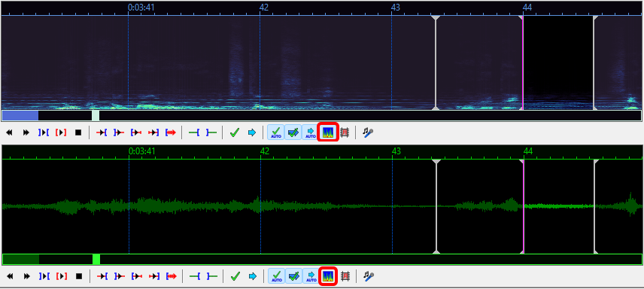Click the 44 second mark on blue ruler
Screen dimensions: 644x289
tap(527, 7)
